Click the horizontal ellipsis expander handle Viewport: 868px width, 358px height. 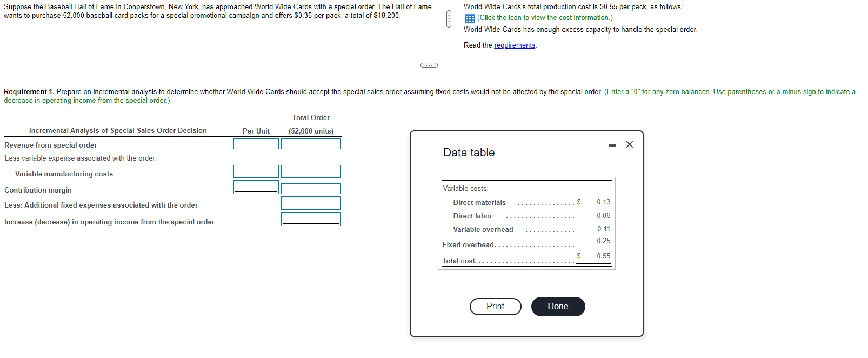point(429,65)
